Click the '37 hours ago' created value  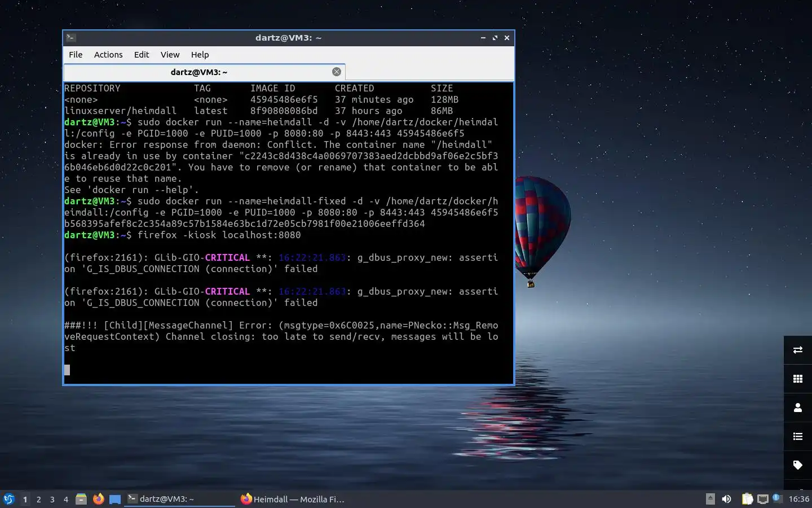click(369, 111)
